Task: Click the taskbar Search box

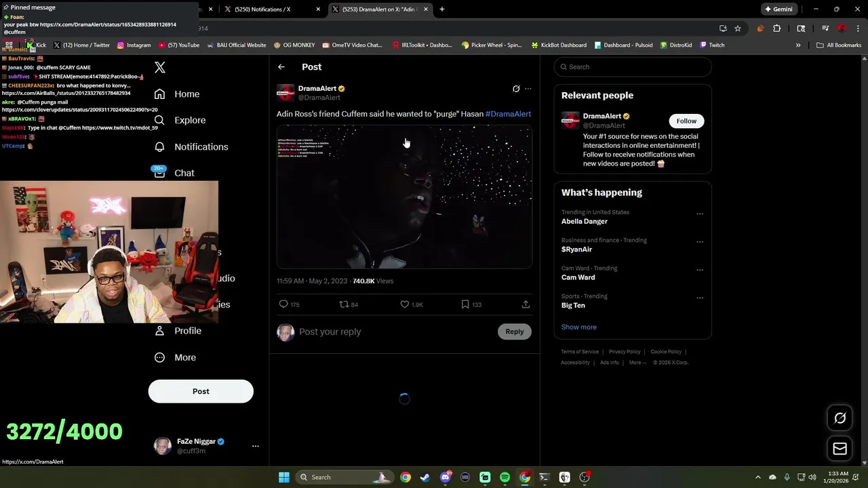Action: coord(345,477)
